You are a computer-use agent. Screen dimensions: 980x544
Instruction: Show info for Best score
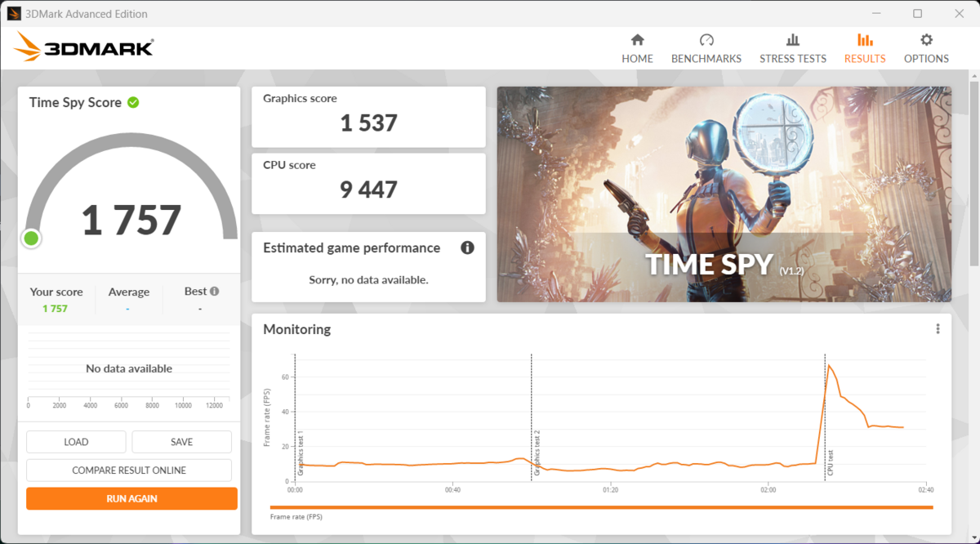pos(214,291)
